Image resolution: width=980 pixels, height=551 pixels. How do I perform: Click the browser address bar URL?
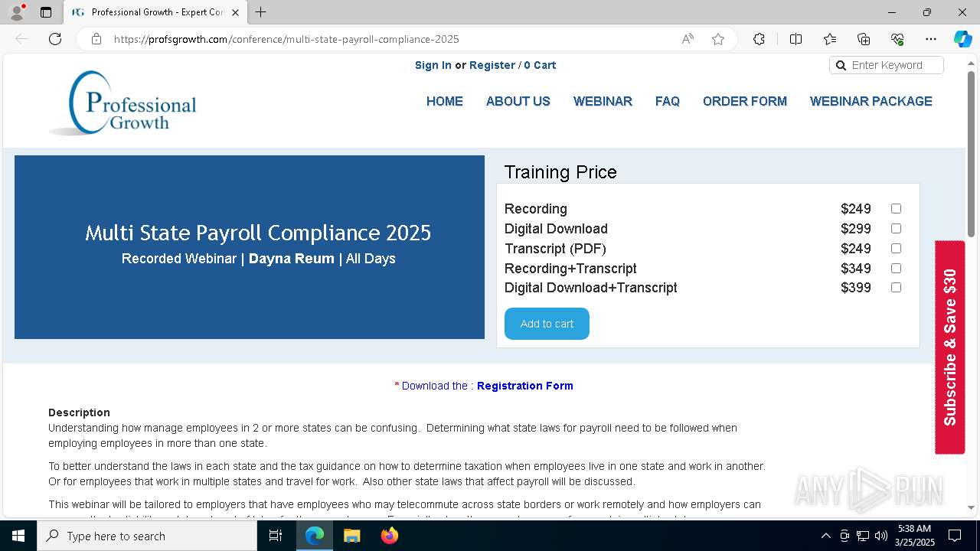click(x=286, y=39)
